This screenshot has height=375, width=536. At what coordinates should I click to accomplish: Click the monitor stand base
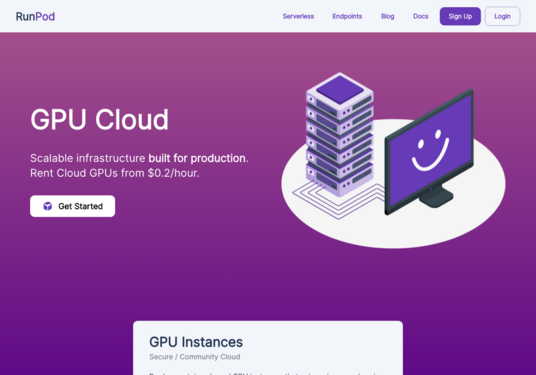click(x=436, y=197)
